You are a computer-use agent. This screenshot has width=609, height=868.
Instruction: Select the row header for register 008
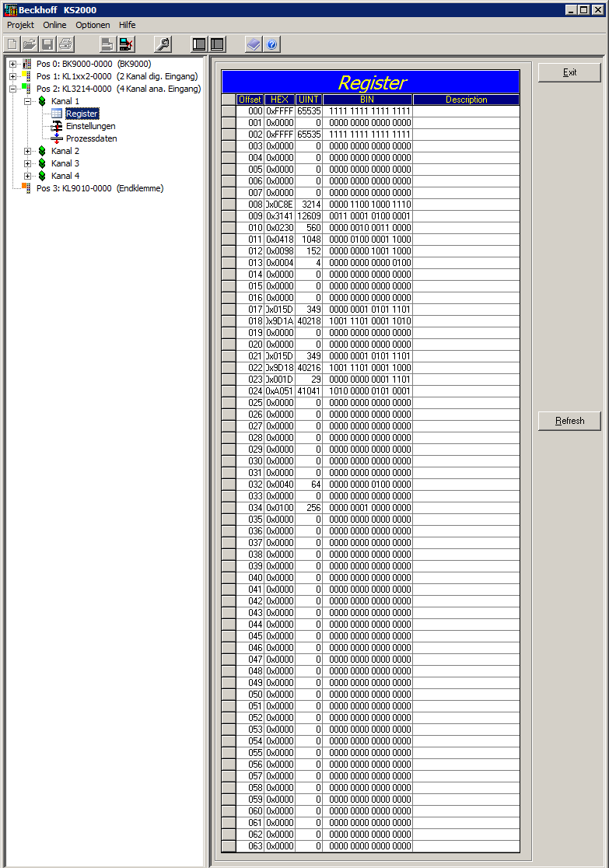[229, 205]
